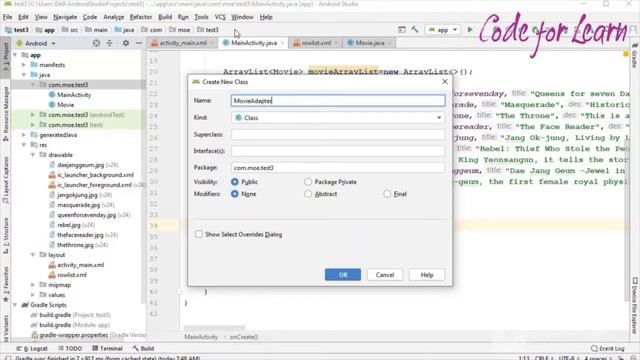The image size is (640, 360).
Task: Open the TODO tool window
Action: click(70, 349)
